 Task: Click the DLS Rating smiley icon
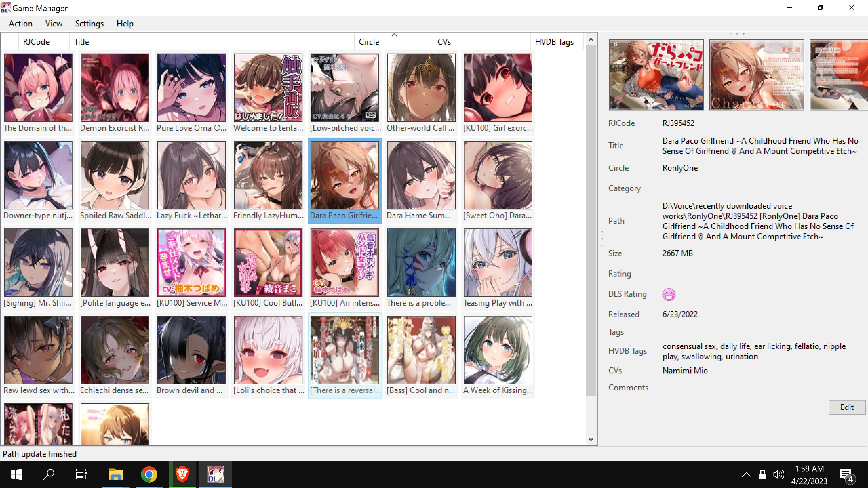point(669,294)
